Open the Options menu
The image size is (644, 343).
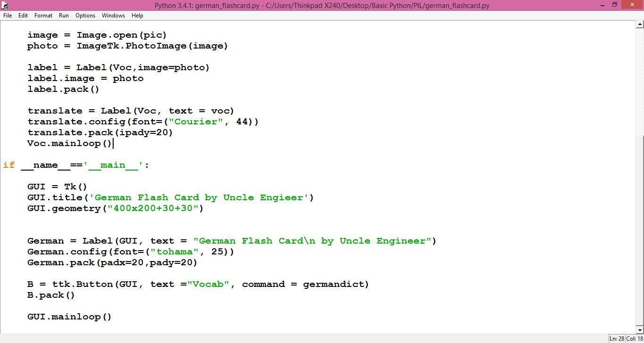click(85, 15)
